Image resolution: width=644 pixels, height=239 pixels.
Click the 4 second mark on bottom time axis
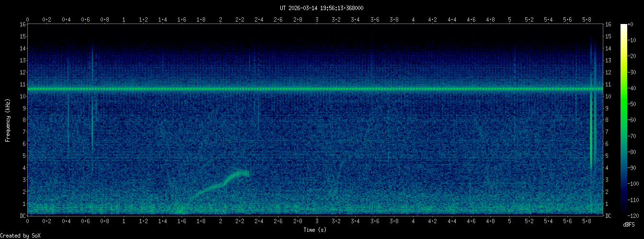[413, 222]
